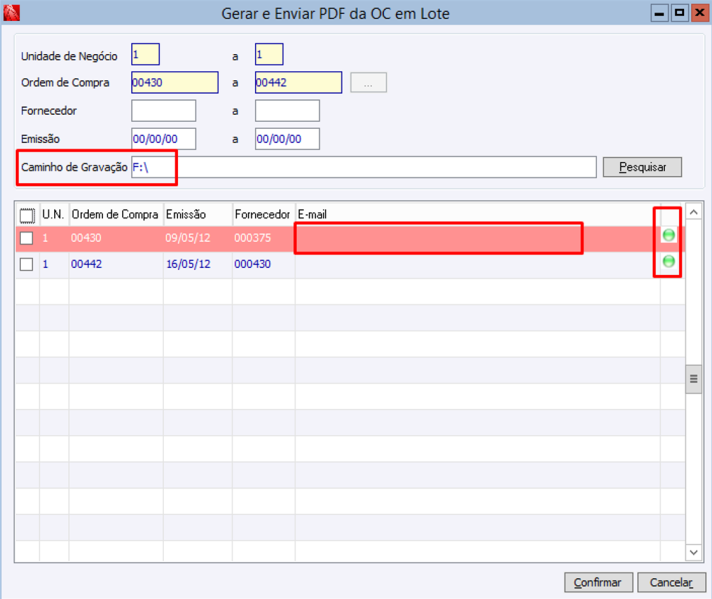Focus the starting Emissão date field

(x=163, y=139)
